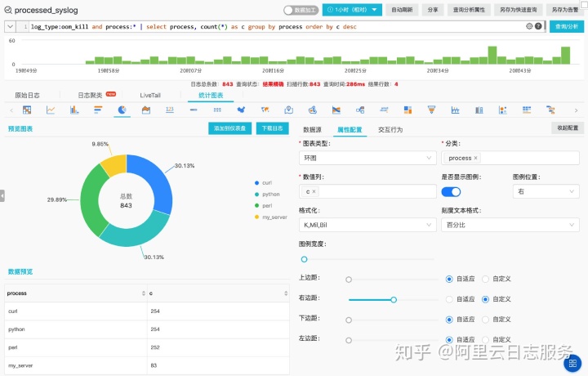This screenshot has width=588, height=376.
Task: Open the 分类 field selector
Action: coord(510,158)
